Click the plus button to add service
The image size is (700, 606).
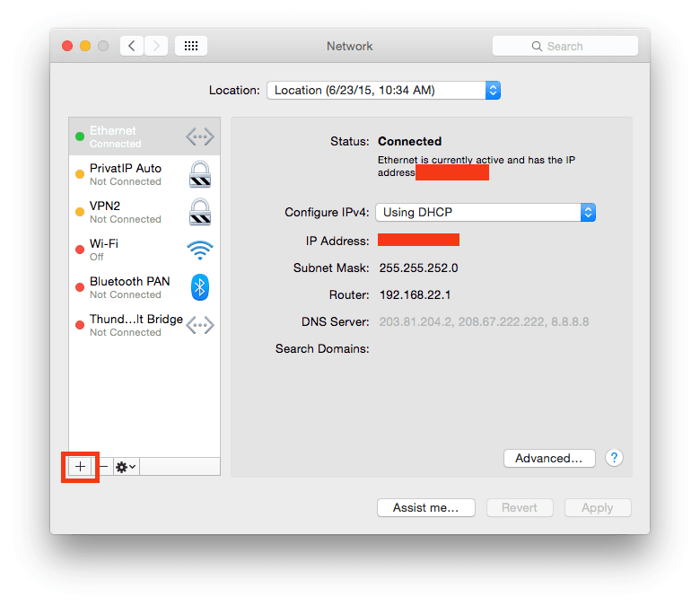point(80,467)
